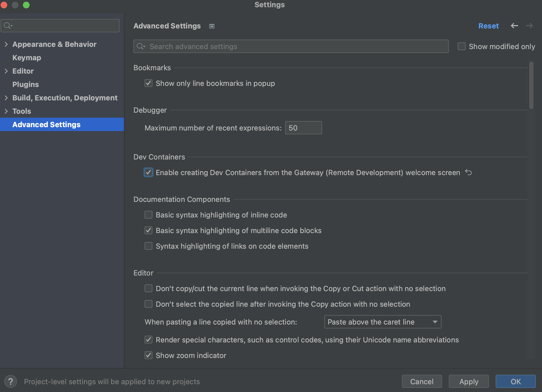Expand Build, Execution, Deployment node
The height and width of the screenshot is (392, 542).
(x=6, y=98)
